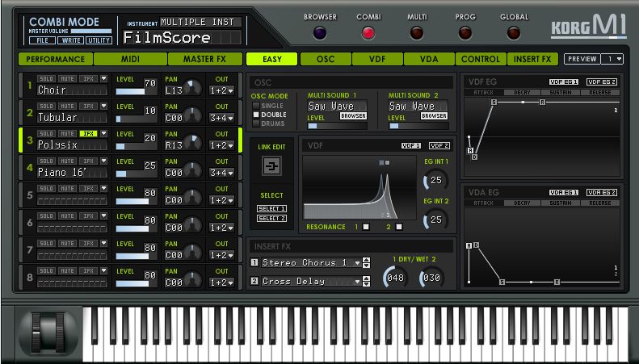Click the Stereo Chorus 1 up/down stepper
Viewport: 639px width, 364px height.
coord(367,263)
